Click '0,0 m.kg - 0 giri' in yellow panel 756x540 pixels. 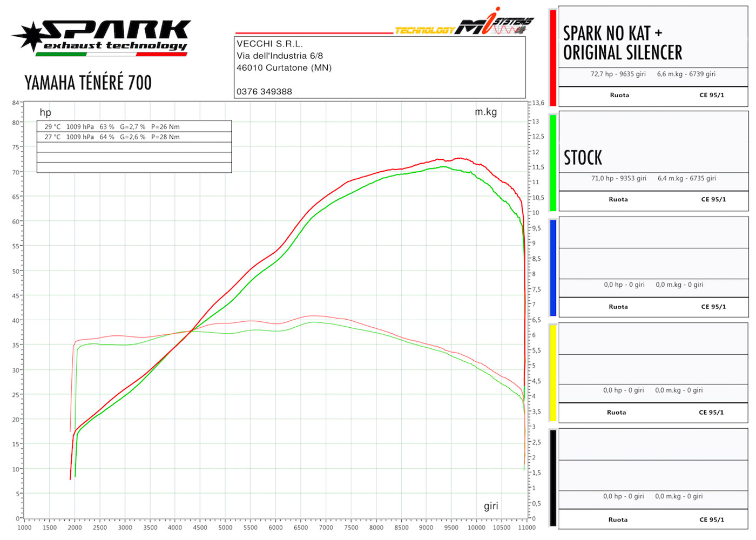tap(679, 390)
